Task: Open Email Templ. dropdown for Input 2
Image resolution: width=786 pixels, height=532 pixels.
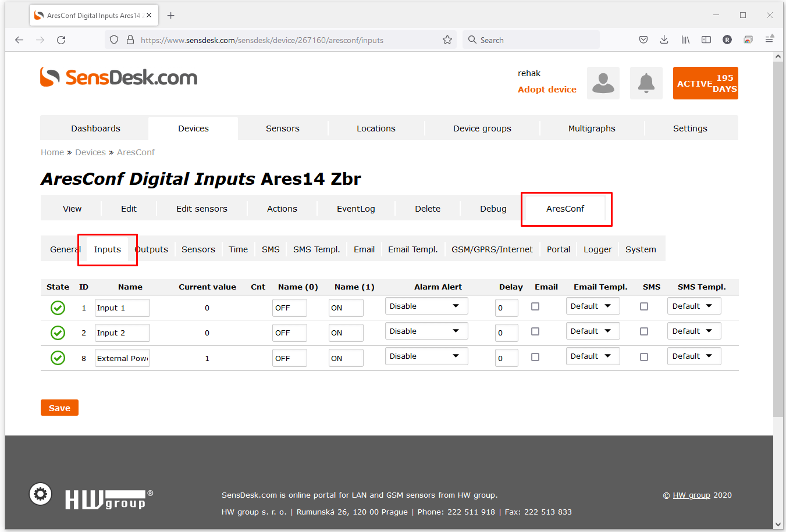Action: [593, 331]
